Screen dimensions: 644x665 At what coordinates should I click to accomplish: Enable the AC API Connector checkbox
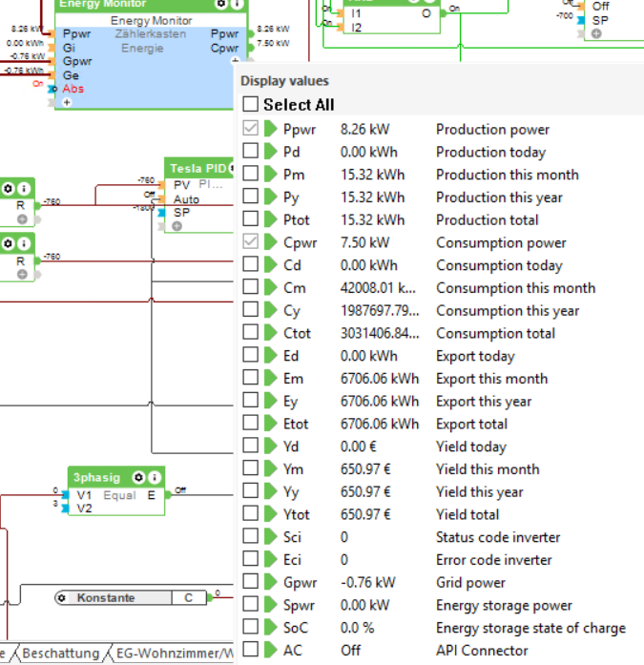click(x=250, y=650)
